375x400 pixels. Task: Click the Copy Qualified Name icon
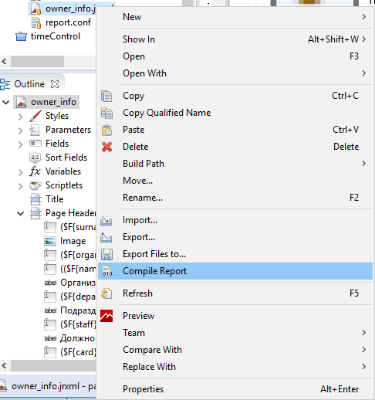[107, 113]
